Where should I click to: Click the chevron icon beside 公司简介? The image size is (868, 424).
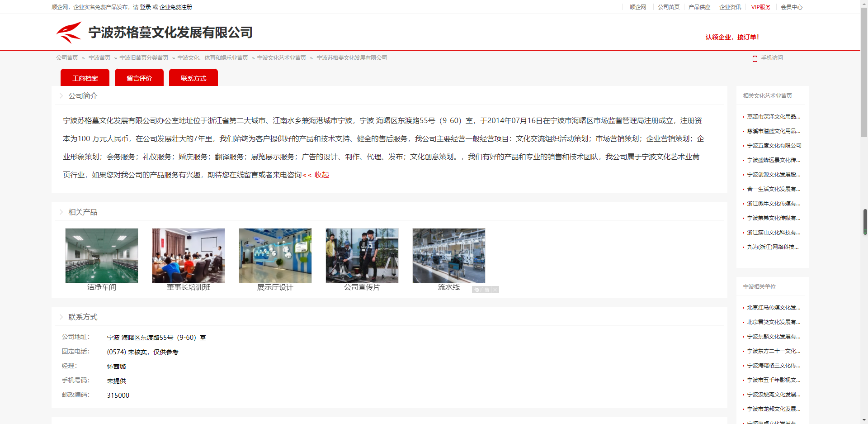click(x=61, y=96)
